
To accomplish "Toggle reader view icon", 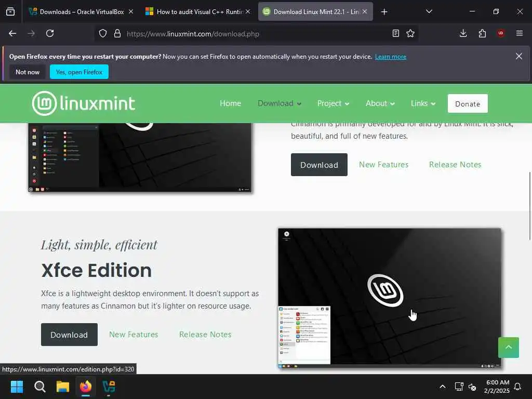I will point(395,34).
